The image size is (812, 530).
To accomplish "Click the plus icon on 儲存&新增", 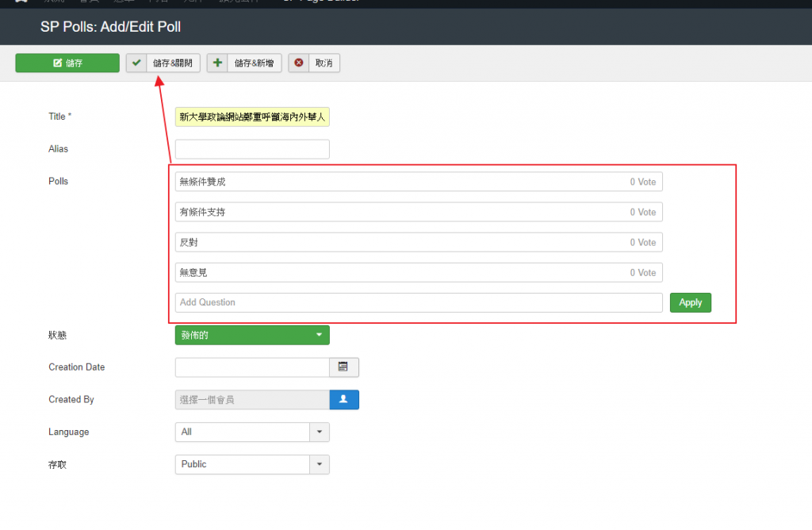I will [x=217, y=63].
